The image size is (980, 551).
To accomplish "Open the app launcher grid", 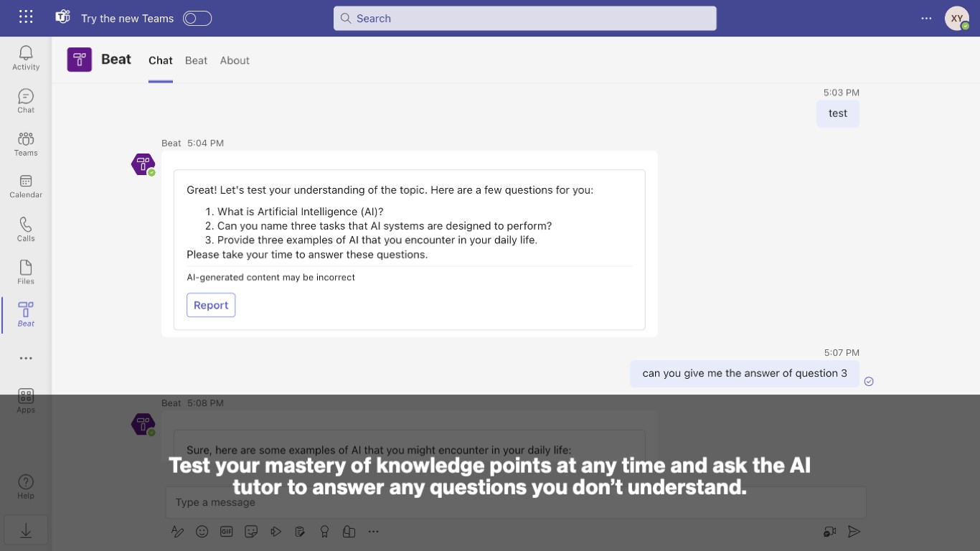I will pos(26,17).
